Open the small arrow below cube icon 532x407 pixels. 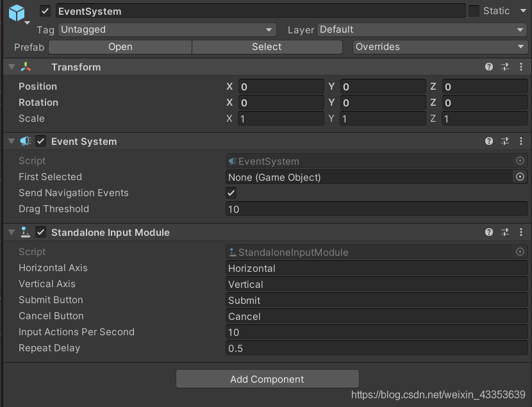pos(28,23)
